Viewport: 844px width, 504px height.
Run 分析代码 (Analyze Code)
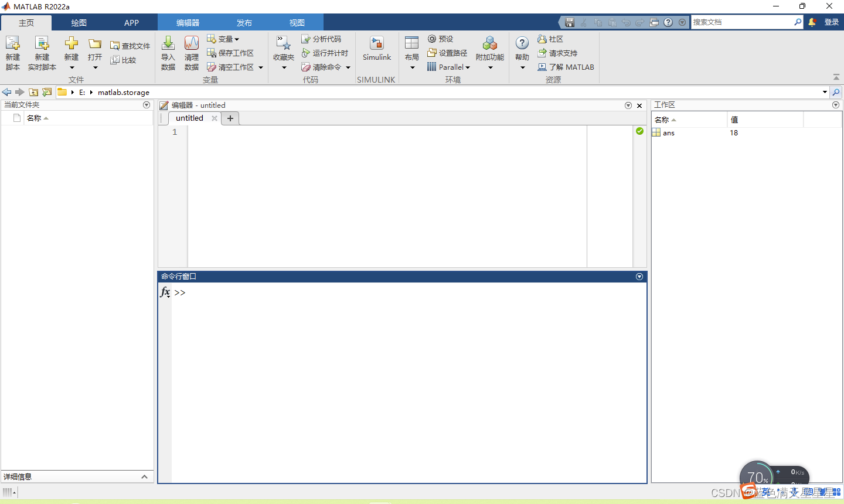pyautogui.click(x=321, y=39)
